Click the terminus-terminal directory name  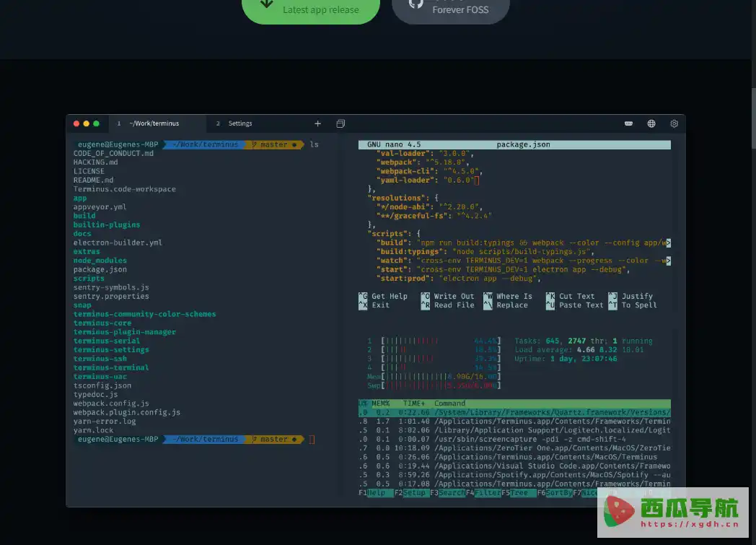pyautogui.click(x=111, y=367)
